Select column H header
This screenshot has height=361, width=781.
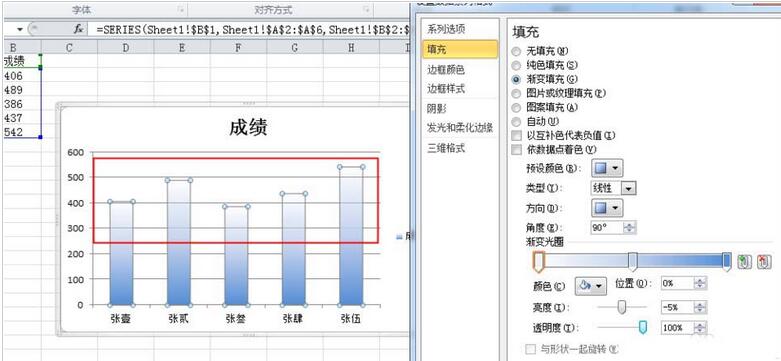[351, 47]
